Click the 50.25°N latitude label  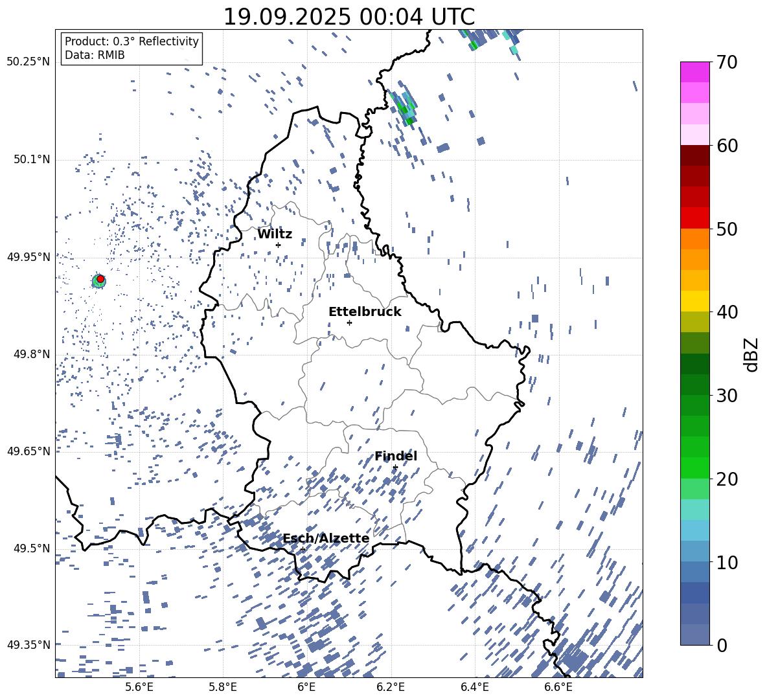coord(29,62)
